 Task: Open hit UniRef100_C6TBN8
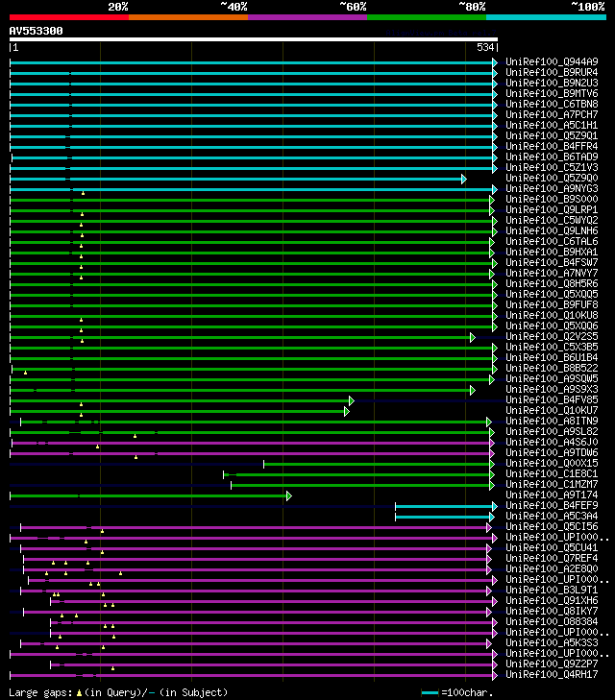(x=552, y=104)
